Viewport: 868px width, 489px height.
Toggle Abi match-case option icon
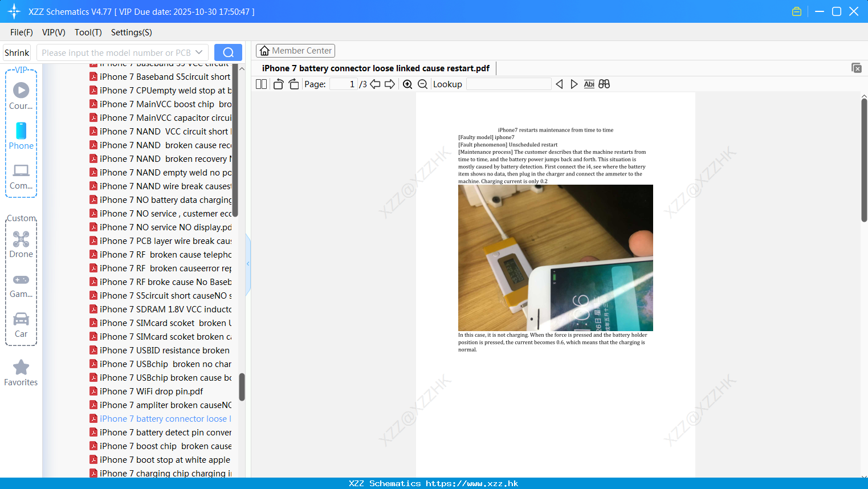coord(589,84)
